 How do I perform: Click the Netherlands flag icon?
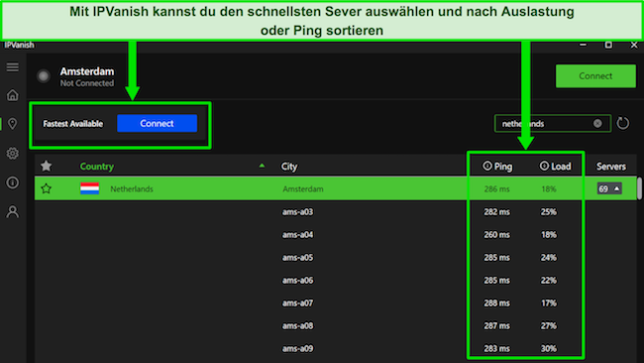click(89, 188)
